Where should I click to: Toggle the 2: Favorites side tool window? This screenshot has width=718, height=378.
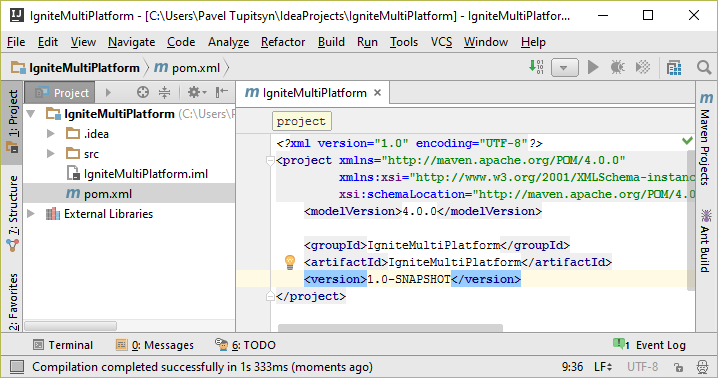12,301
